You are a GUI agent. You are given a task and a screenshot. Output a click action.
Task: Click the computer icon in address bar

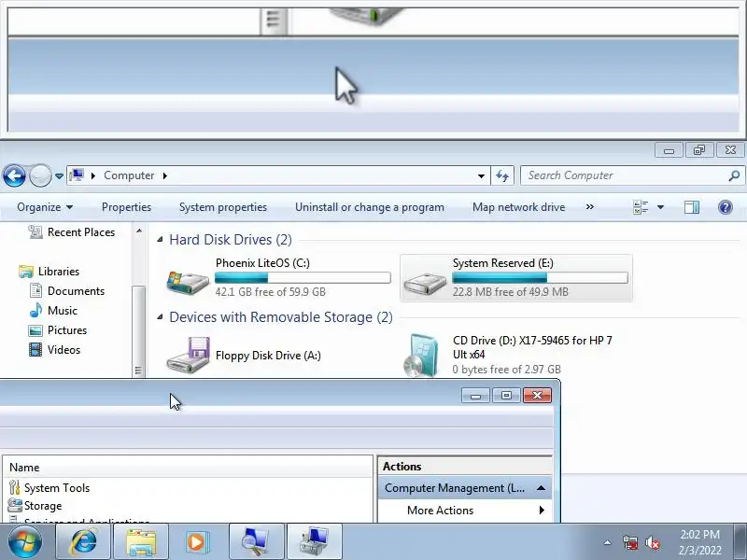coord(77,175)
